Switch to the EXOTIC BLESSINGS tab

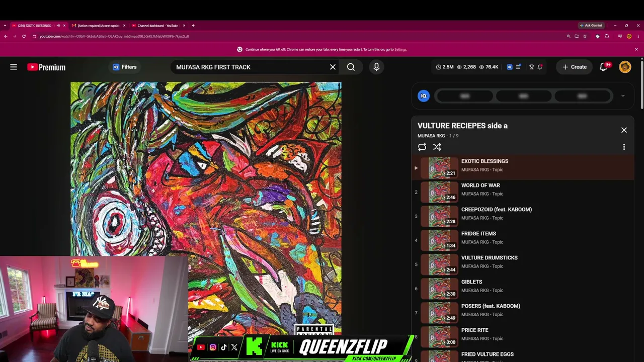(x=38, y=26)
